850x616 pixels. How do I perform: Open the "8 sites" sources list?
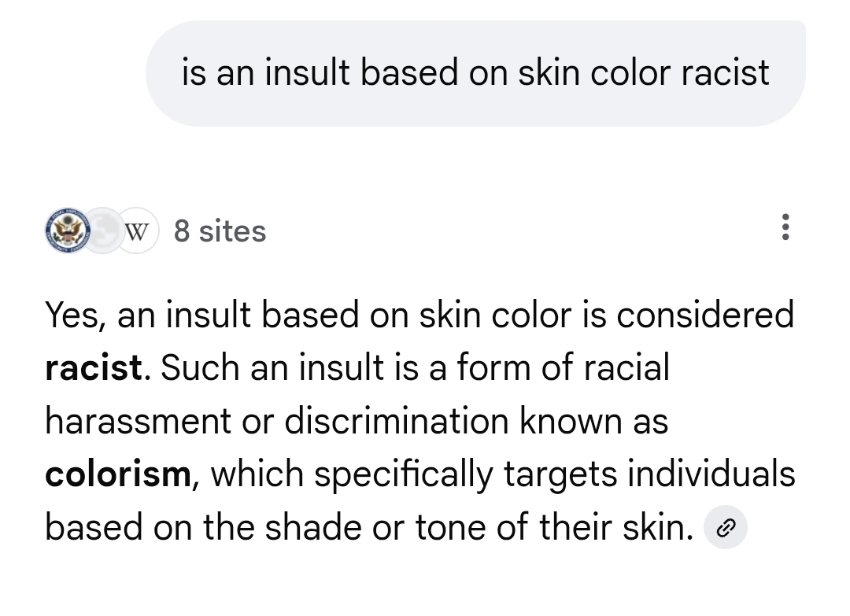pos(220,231)
